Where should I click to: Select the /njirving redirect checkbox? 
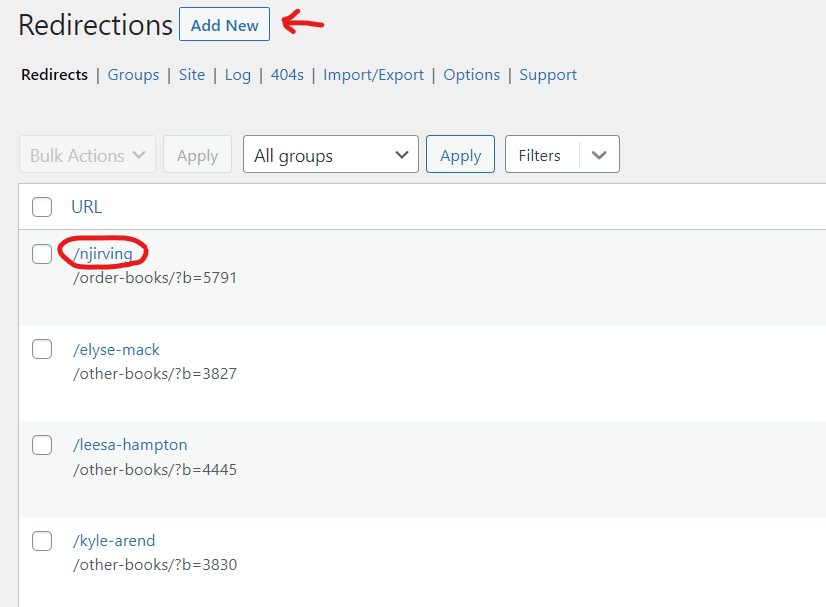[42, 254]
